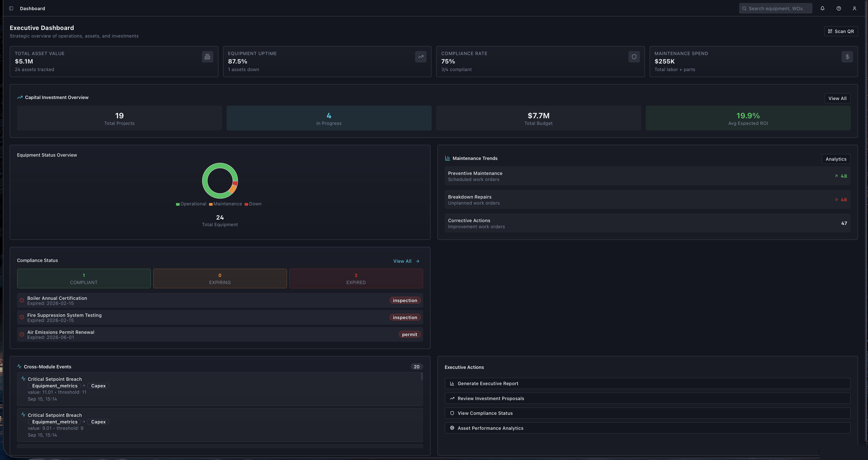This screenshot has width=868, height=460.
Task: Click the Fire Suppression System Testing alert icon
Action: (x=22, y=317)
